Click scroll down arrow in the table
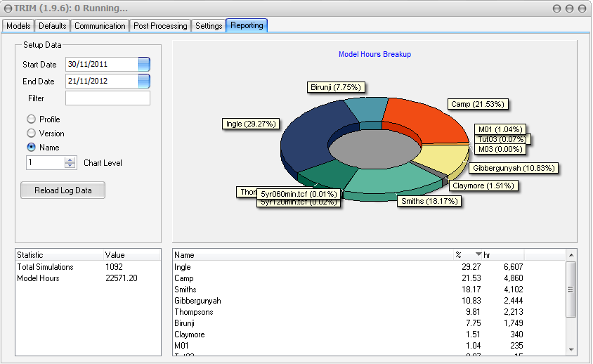 [x=571, y=349]
